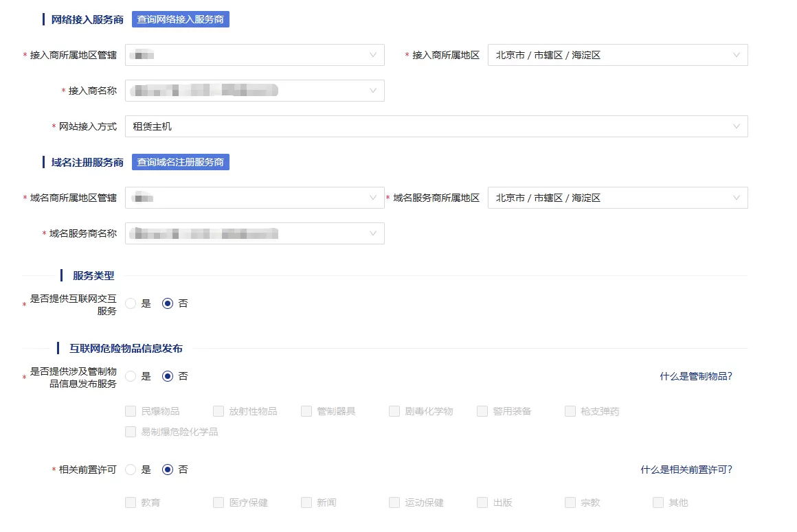Screen dimensions: 797x532
Task: 勾选前置许可中的「教育」复选框
Action: point(129,502)
